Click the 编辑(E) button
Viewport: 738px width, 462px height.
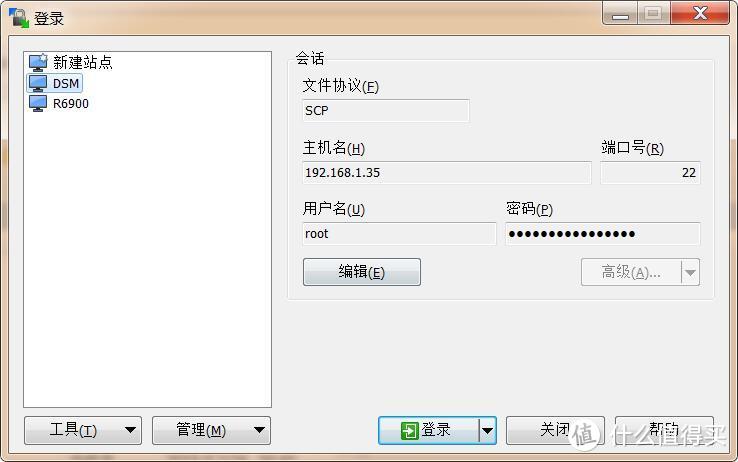pos(362,272)
